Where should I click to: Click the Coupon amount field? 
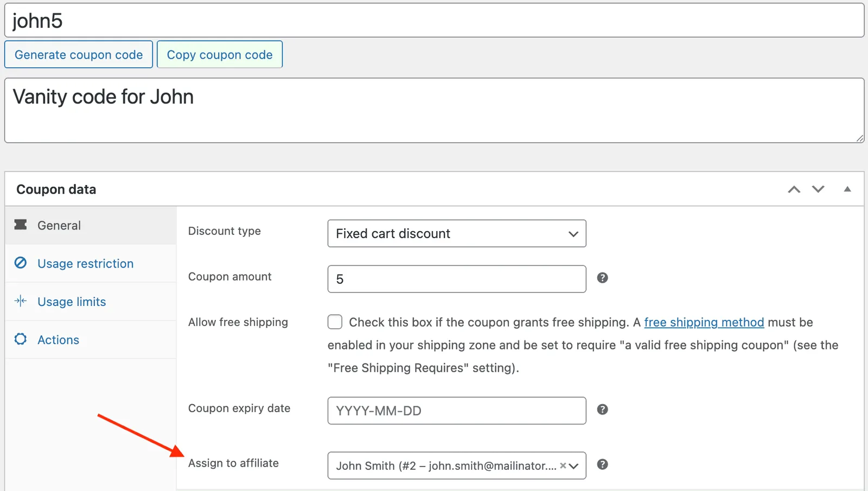click(457, 279)
